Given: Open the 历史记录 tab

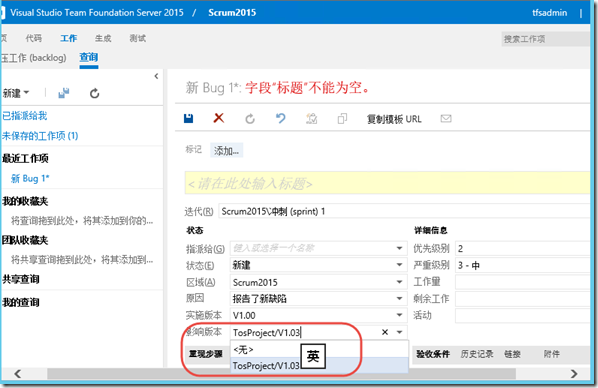Looking at the screenshot, I should click(477, 354).
